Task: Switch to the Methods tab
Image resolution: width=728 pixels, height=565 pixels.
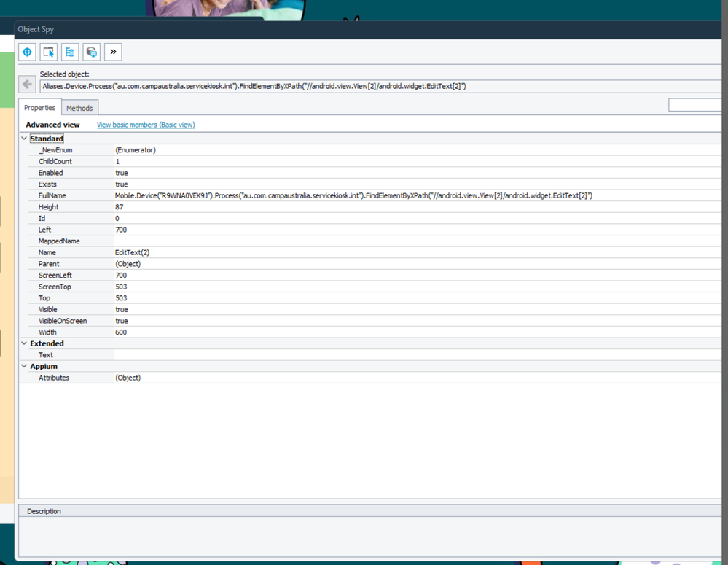Action: (79, 108)
